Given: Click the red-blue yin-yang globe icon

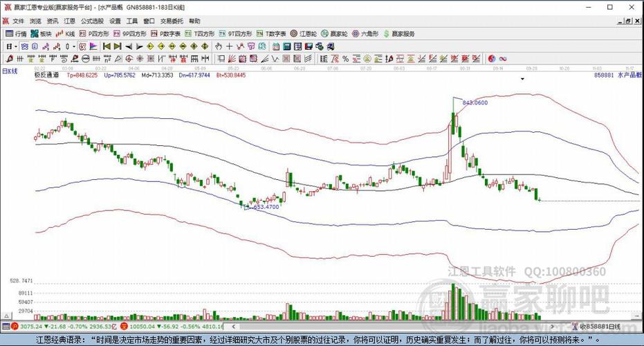Looking at the screenshot, I should [492, 59].
